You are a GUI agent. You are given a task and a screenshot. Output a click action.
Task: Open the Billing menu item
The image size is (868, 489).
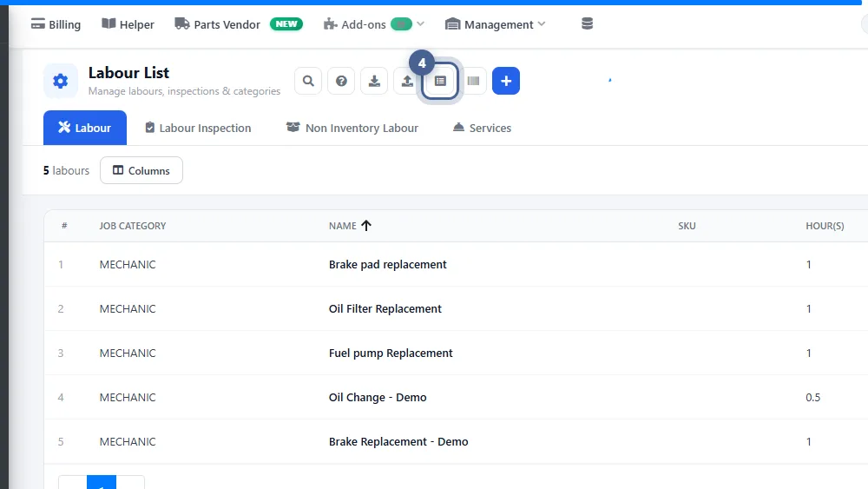pos(56,24)
